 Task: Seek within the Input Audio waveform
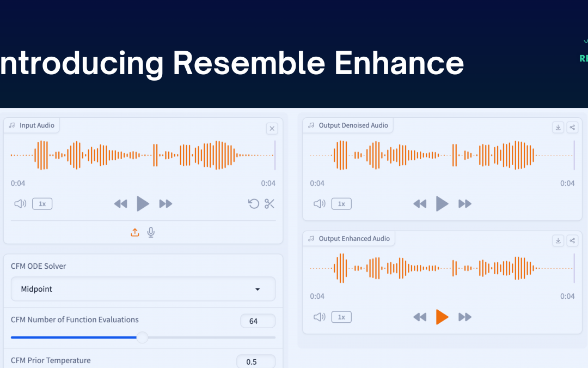point(143,155)
